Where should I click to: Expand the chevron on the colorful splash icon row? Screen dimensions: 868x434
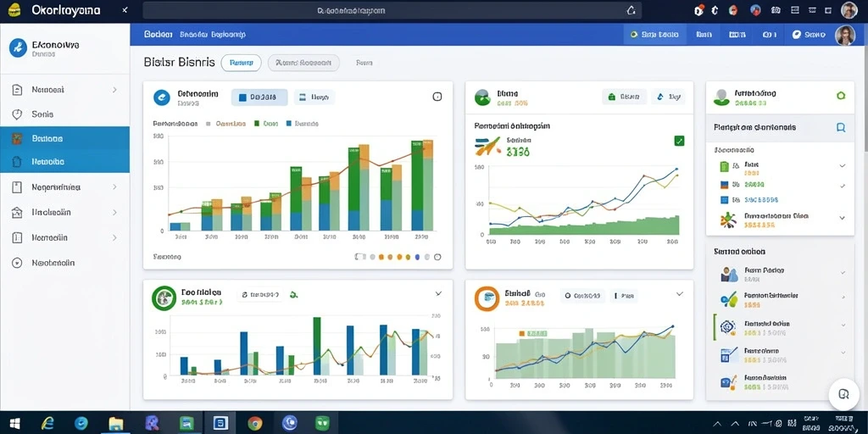pyautogui.click(x=842, y=218)
